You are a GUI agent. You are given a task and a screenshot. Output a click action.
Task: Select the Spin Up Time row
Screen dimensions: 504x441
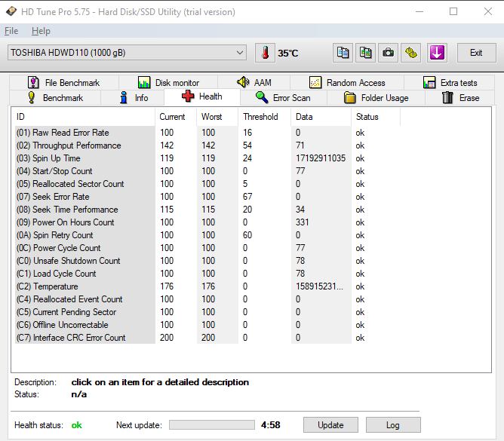207,158
